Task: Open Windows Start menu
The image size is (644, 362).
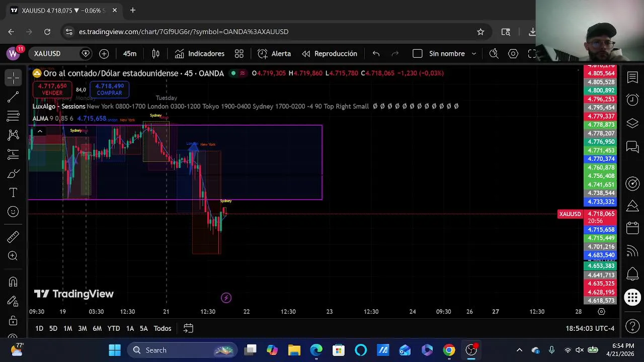Action: 115,350
